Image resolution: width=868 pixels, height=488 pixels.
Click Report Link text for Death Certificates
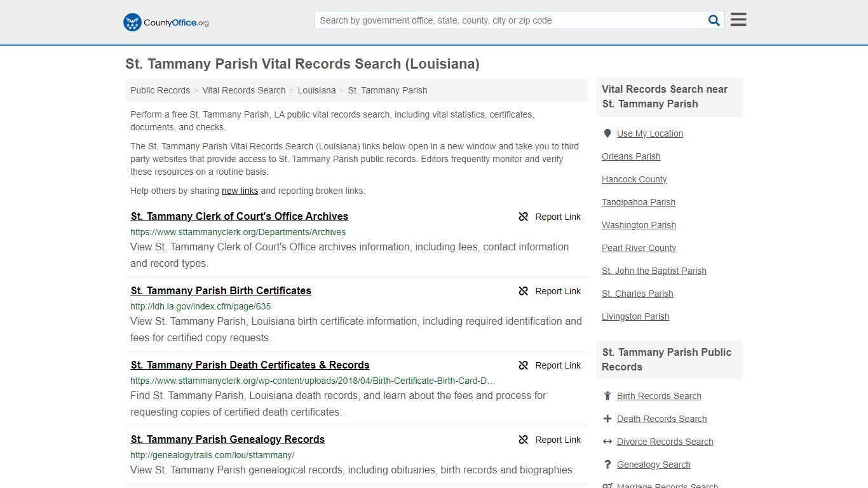point(558,365)
